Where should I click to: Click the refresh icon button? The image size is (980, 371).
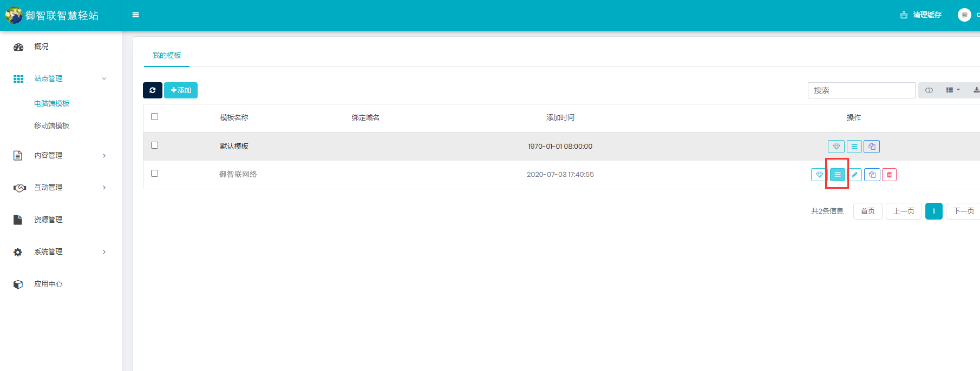click(x=153, y=90)
